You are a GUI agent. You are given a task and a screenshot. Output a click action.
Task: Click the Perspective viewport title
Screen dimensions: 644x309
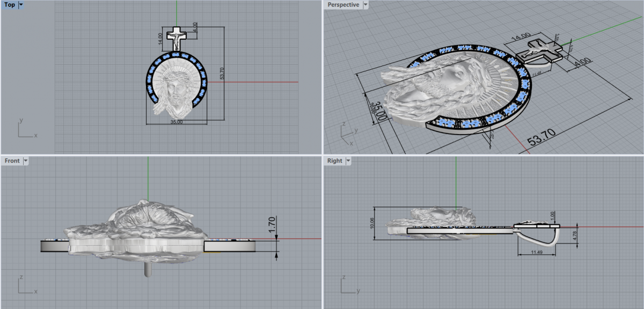coord(343,4)
